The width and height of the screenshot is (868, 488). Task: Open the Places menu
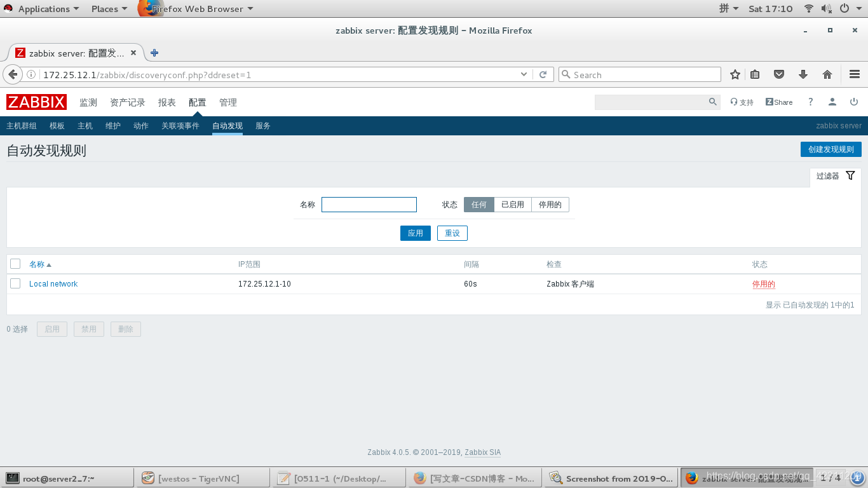[x=109, y=9]
